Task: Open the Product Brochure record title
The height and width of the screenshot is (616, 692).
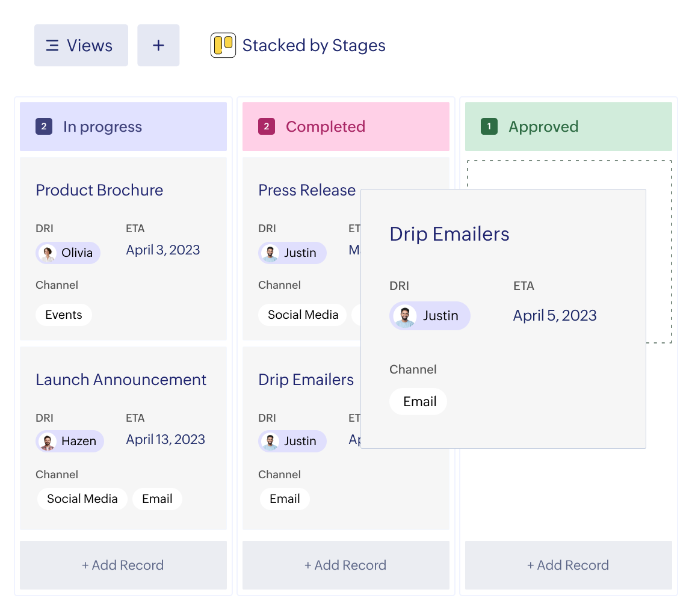Action: (99, 190)
